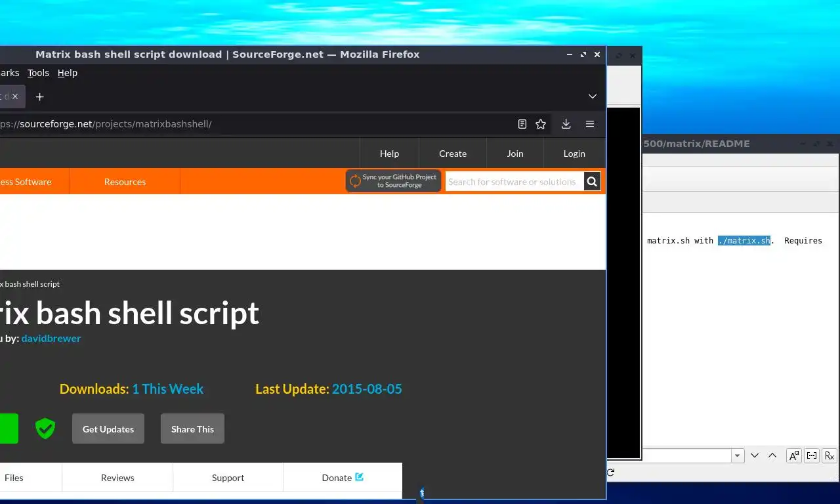Viewport: 840px width, 504px height.
Task: Close the Firefox window
Action: click(x=597, y=54)
